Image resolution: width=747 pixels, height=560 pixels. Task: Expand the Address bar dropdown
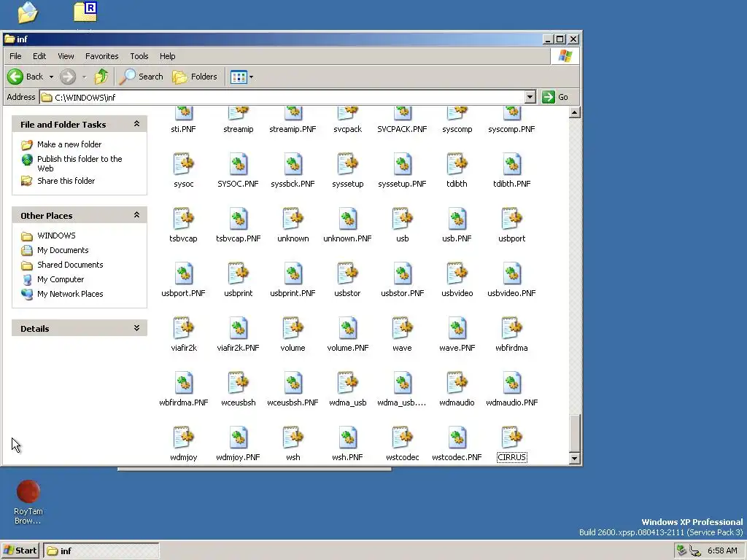tap(530, 97)
